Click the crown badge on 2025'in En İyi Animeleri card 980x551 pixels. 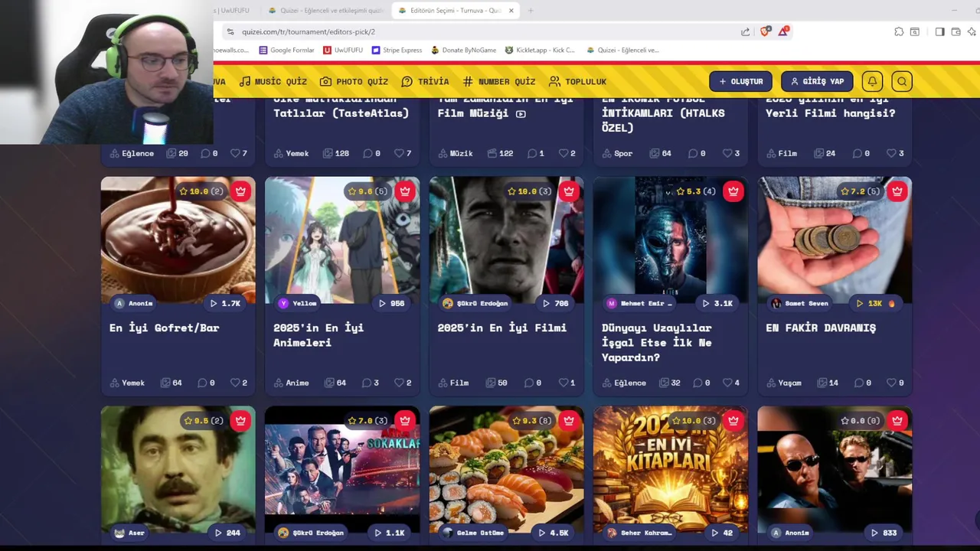(x=404, y=191)
